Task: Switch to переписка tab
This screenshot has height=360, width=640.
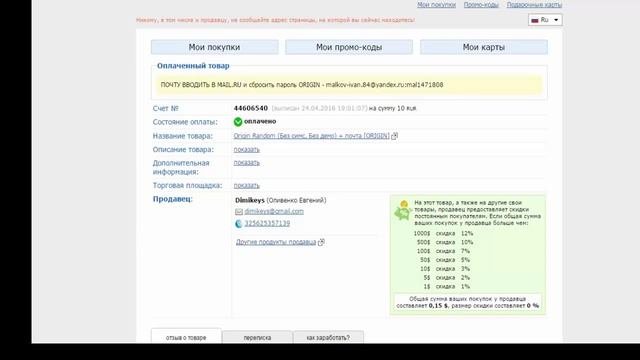Action: (x=257, y=338)
